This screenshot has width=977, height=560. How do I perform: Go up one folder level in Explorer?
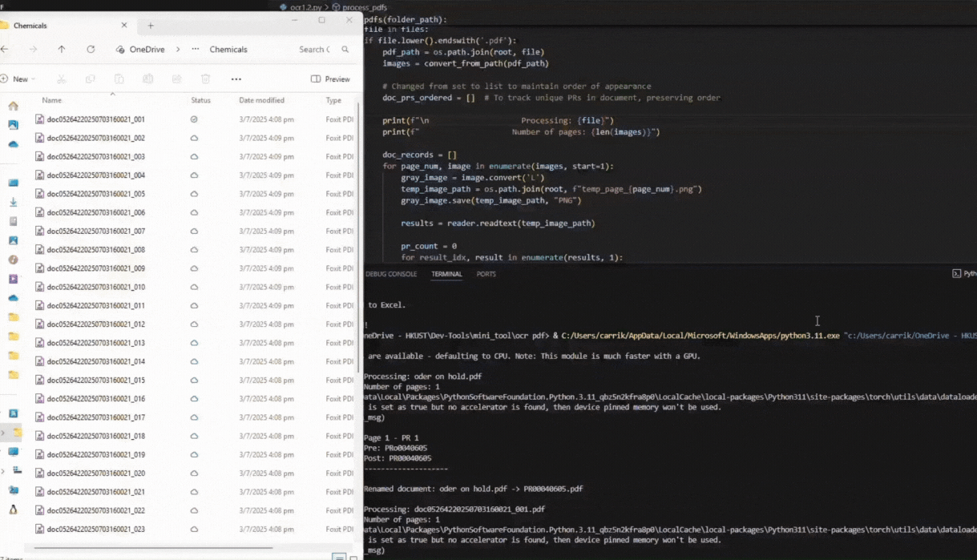pyautogui.click(x=62, y=49)
